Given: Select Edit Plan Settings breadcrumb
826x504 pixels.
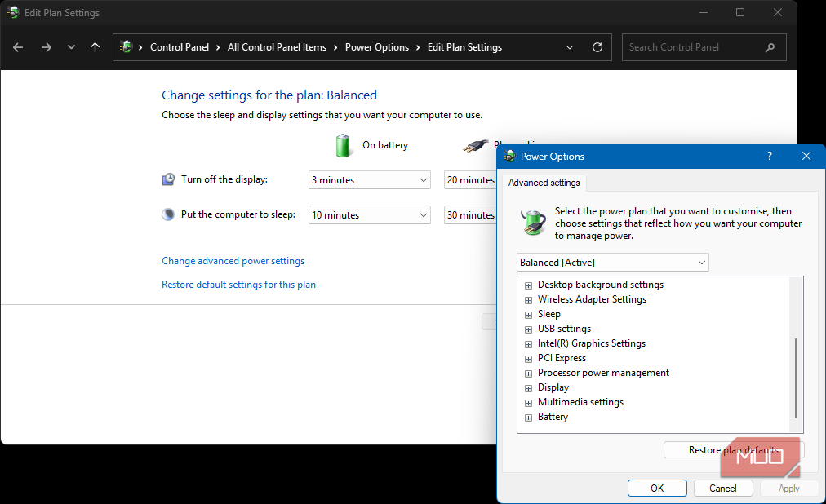Looking at the screenshot, I should 464,47.
